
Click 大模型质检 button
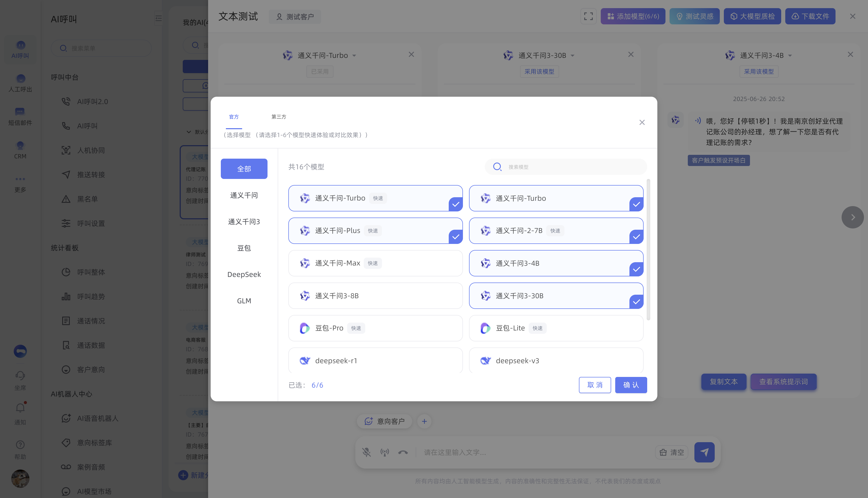(752, 16)
